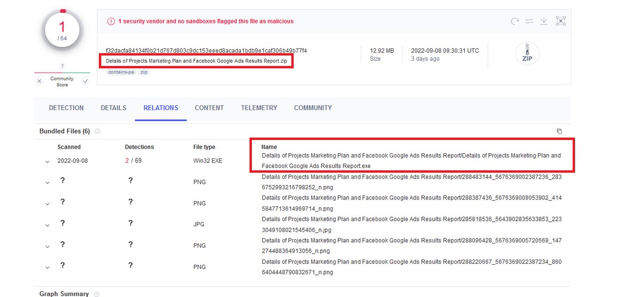Click the Scanned column header
This screenshot has height=297, width=644.
click(x=69, y=147)
